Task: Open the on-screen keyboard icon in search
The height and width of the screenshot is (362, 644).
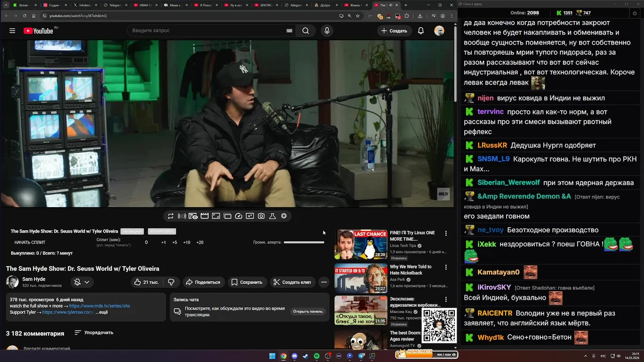Action: click(x=289, y=31)
